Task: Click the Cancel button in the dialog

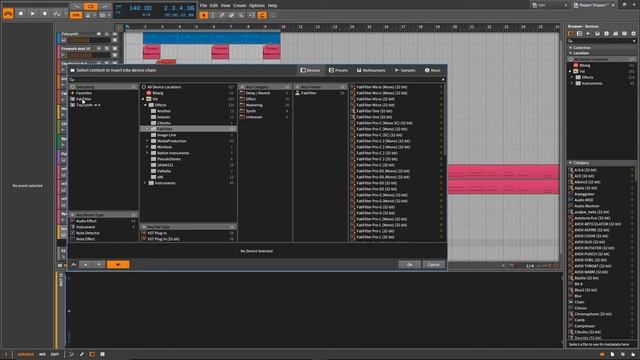Action: (433, 264)
